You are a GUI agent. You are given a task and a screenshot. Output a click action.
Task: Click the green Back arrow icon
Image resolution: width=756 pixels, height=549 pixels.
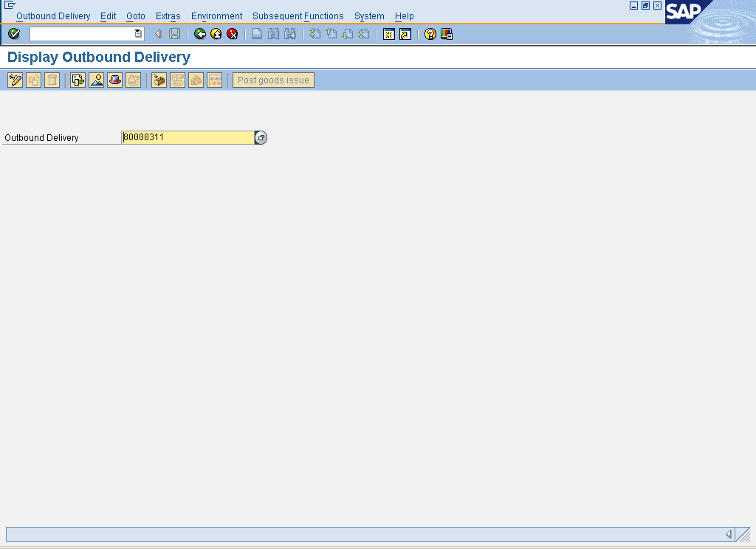tap(199, 34)
